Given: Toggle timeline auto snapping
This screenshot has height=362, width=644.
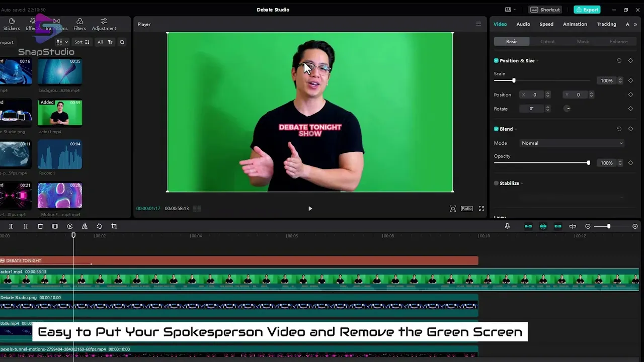Looking at the screenshot, I should (543, 226).
